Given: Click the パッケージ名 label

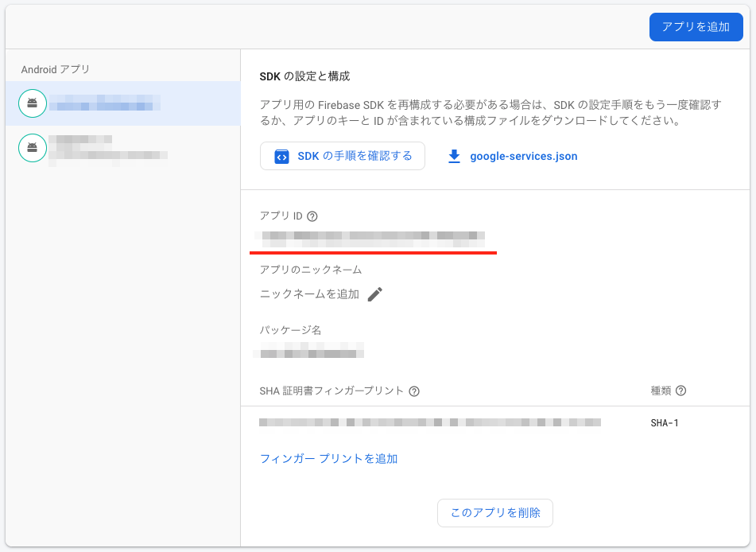Looking at the screenshot, I should (x=290, y=330).
